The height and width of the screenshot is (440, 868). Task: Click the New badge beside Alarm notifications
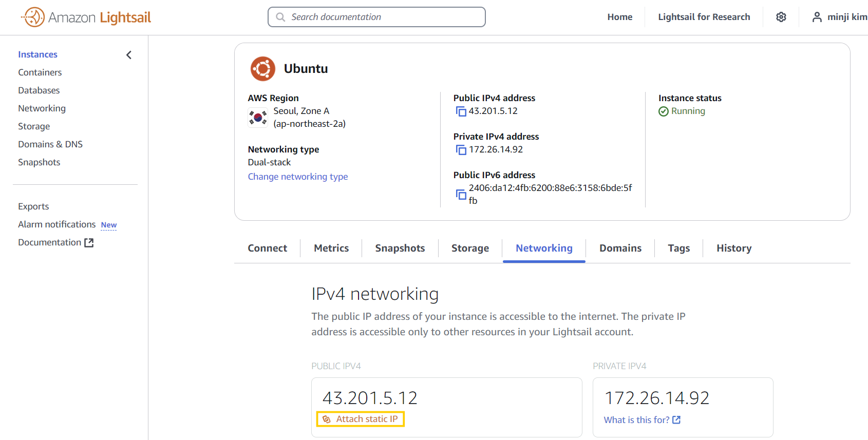pos(109,225)
